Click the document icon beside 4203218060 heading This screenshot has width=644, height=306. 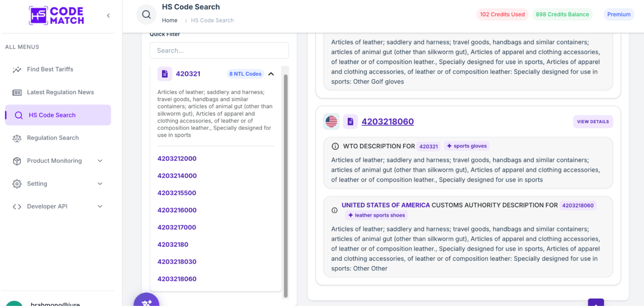pyautogui.click(x=351, y=121)
